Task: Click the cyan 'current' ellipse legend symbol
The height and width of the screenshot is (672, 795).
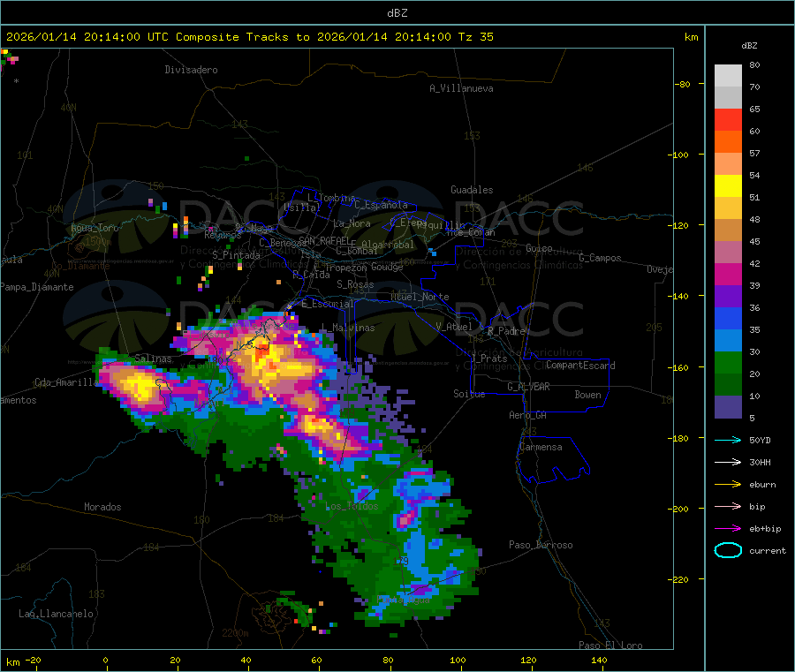Action: tap(728, 550)
